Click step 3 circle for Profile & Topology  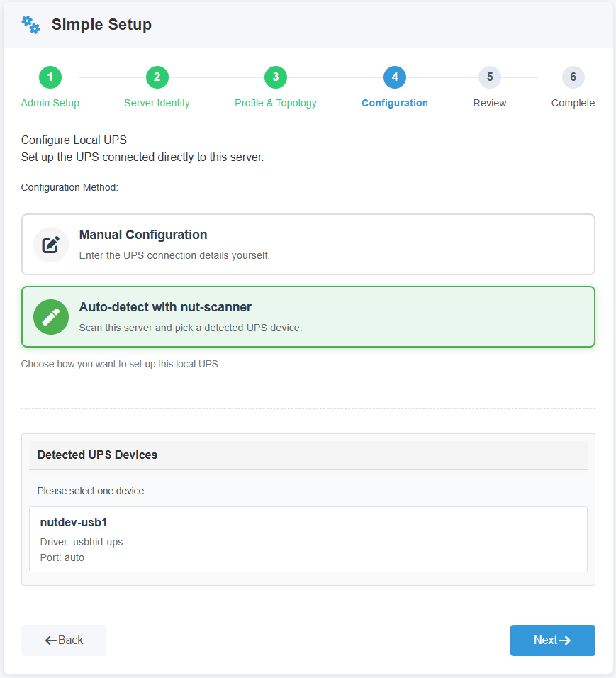[275, 77]
